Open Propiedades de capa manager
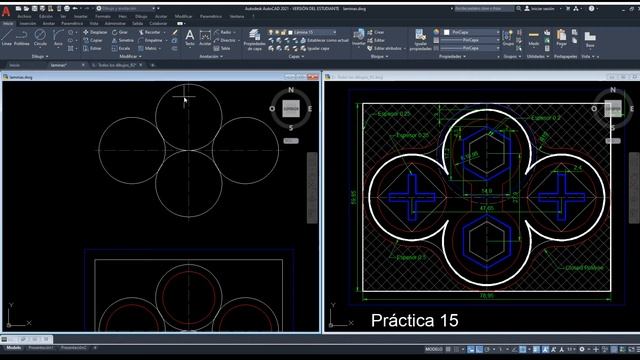Screen dimensions: 640x360 (x=255, y=40)
